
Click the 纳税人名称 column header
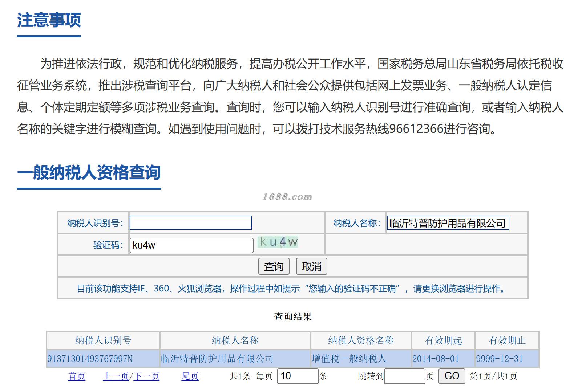click(x=235, y=340)
